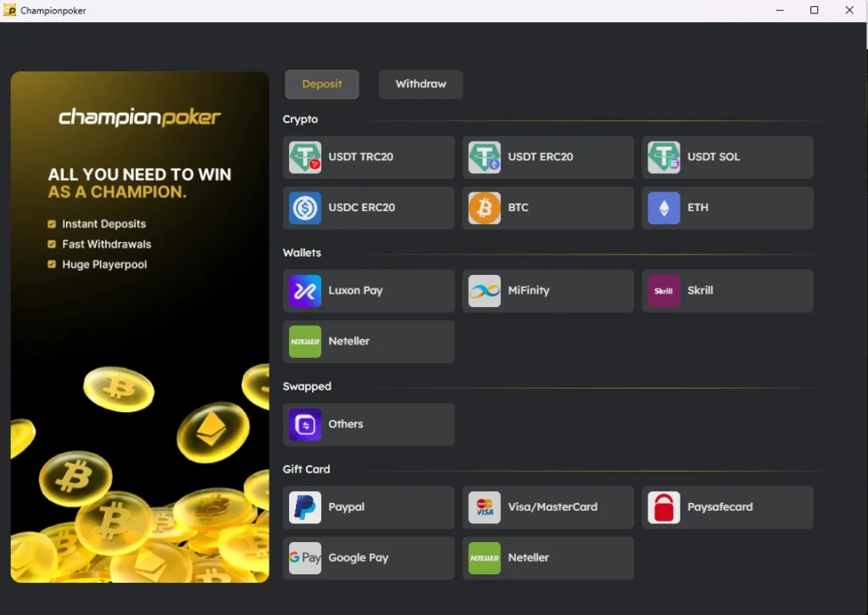Click the purple Swapped Others icon

[305, 424]
